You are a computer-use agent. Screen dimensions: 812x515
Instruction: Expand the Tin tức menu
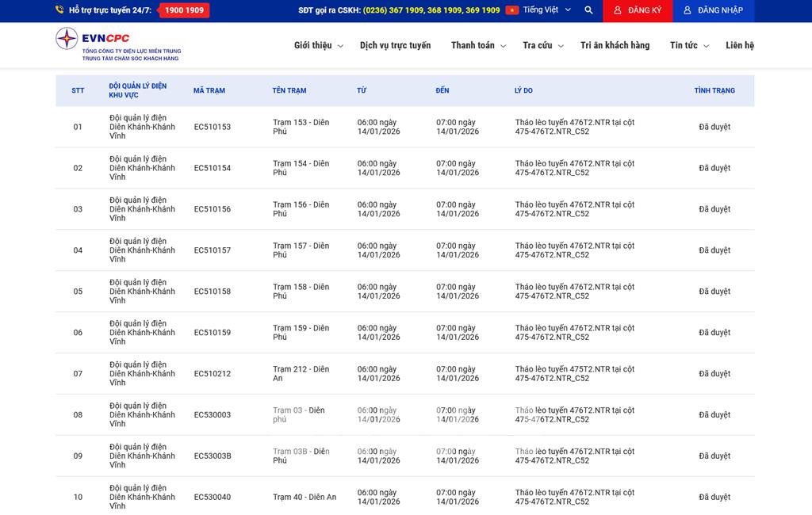[688, 46]
